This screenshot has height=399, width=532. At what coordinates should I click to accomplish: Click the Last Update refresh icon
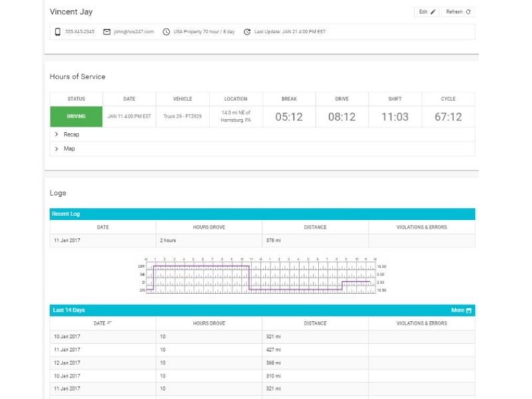(247, 32)
